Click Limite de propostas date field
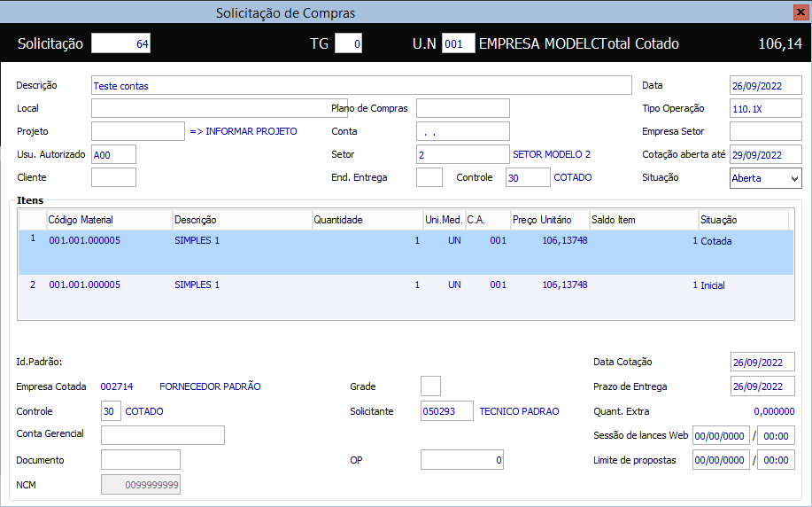The height and width of the screenshot is (507, 812). pos(721,460)
